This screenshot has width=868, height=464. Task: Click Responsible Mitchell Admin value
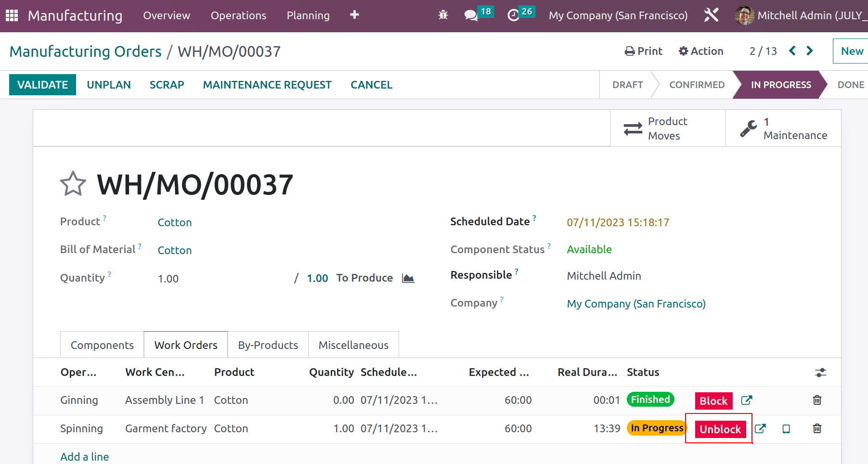coord(604,276)
